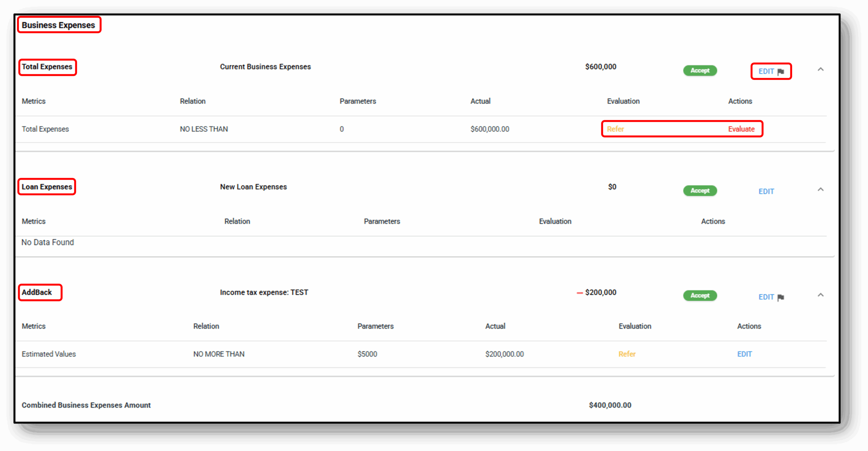Click Evaluate action in Total Expenses row
Screen dimensions: 868x451
pos(741,129)
